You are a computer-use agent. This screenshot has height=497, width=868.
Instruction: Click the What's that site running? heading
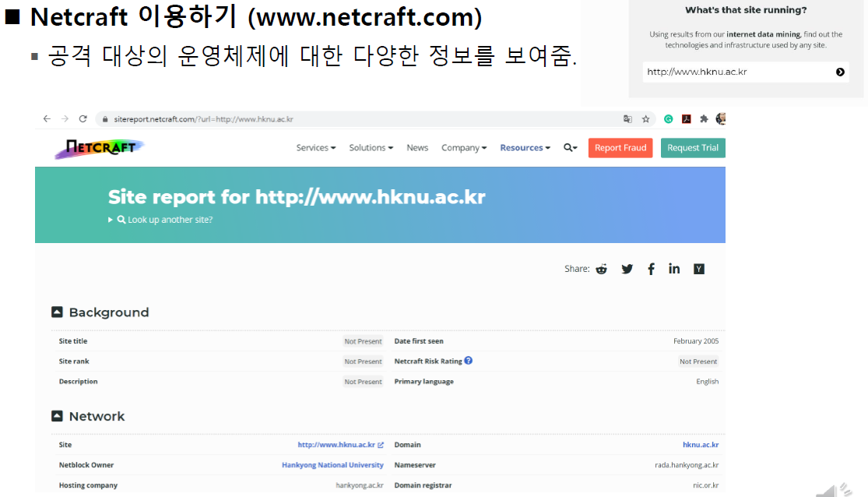click(746, 10)
